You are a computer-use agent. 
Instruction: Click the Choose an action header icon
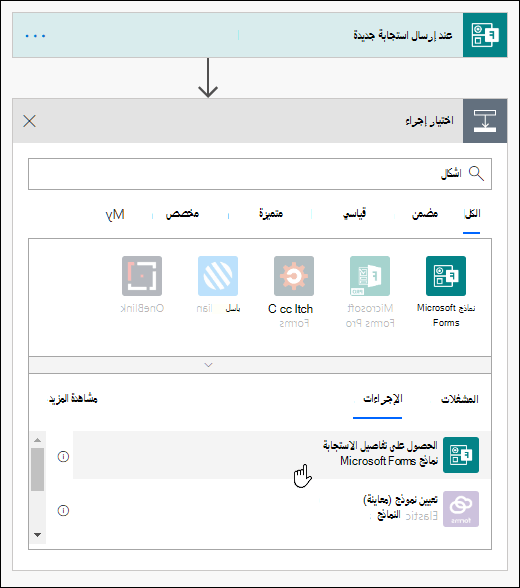click(x=485, y=121)
